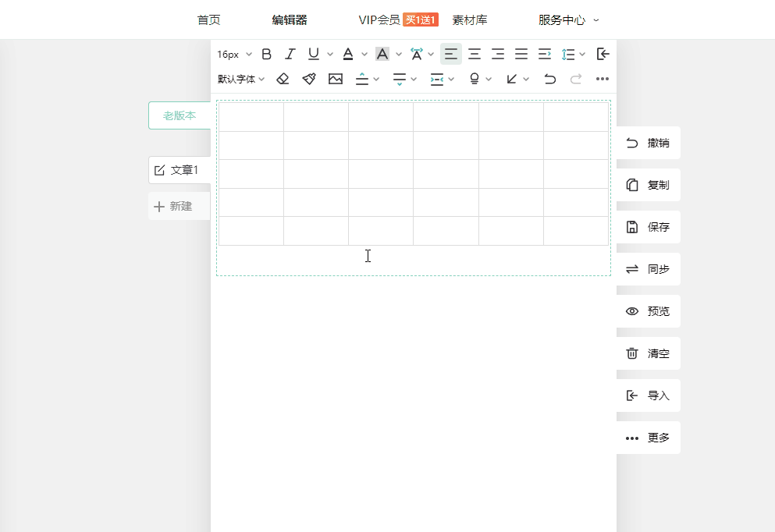The width and height of the screenshot is (775, 532).
Task: Expand the side margin options arrow
Action: (451, 79)
